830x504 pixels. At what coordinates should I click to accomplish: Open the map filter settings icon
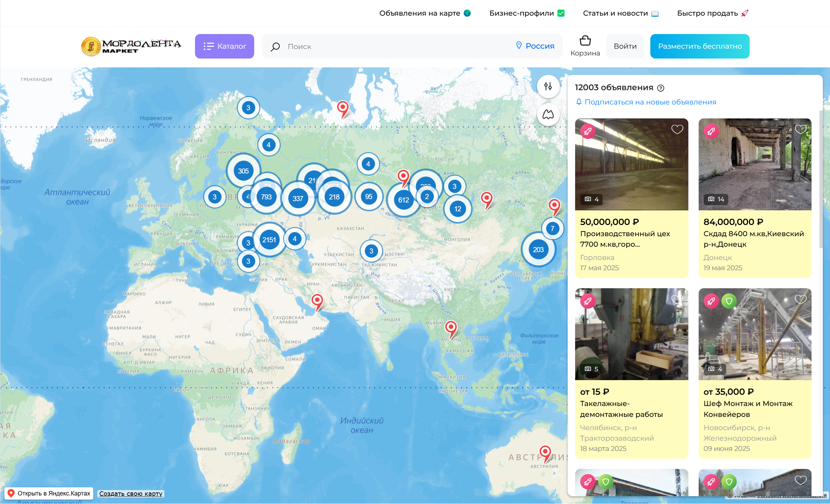click(x=548, y=86)
